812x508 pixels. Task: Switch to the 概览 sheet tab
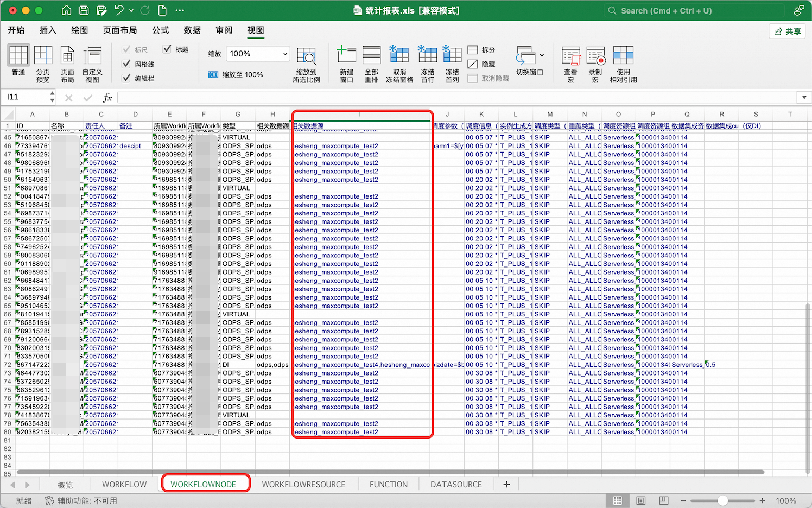pos(65,485)
